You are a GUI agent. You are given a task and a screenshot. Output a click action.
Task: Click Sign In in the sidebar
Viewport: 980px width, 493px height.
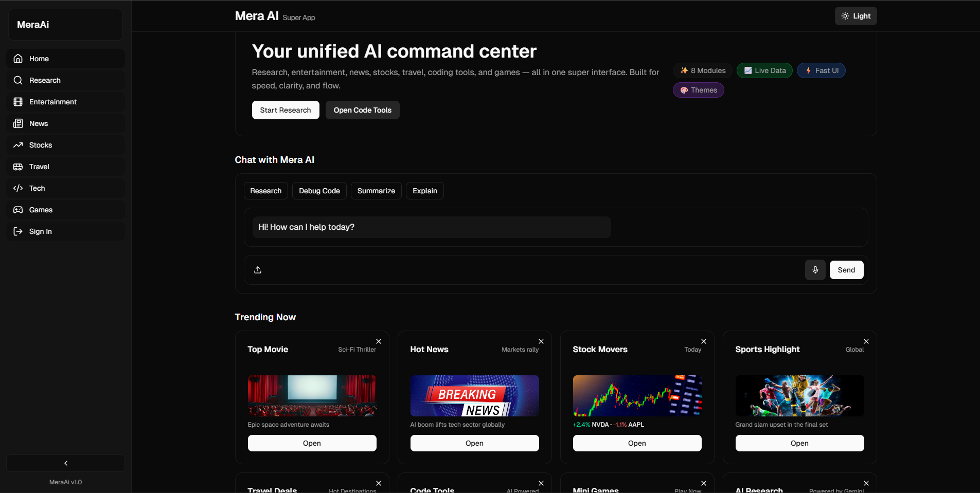[x=40, y=231]
